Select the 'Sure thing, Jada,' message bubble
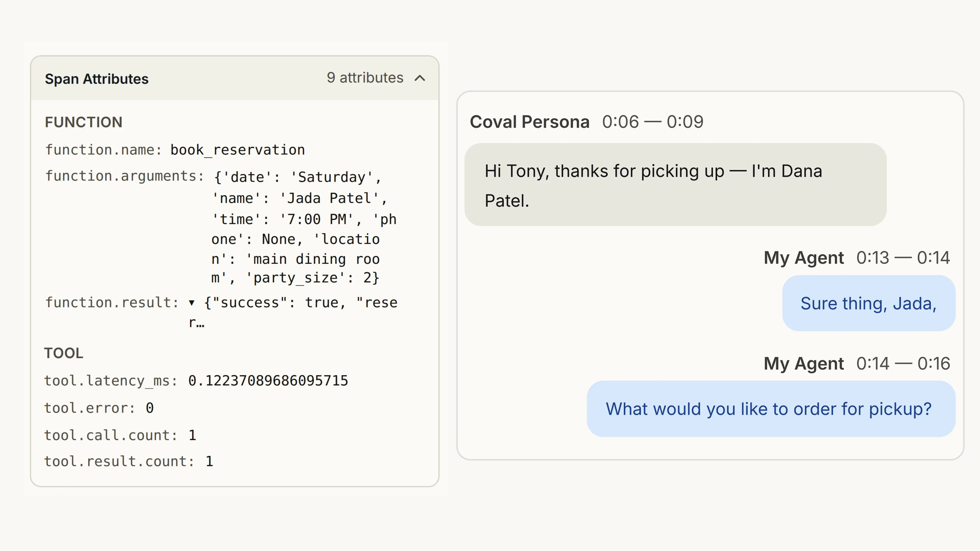This screenshot has height=551, width=980. coord(868,304)
